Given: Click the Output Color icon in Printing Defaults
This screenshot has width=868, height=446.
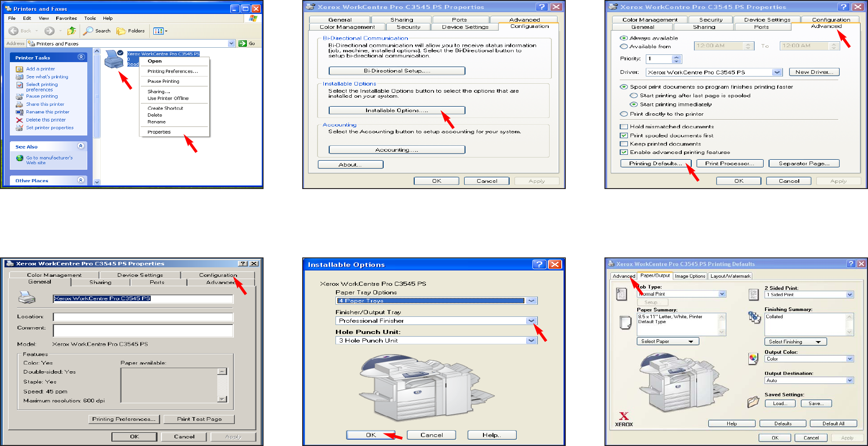Looking at the screenshot, I should click(x=753, y=359).
